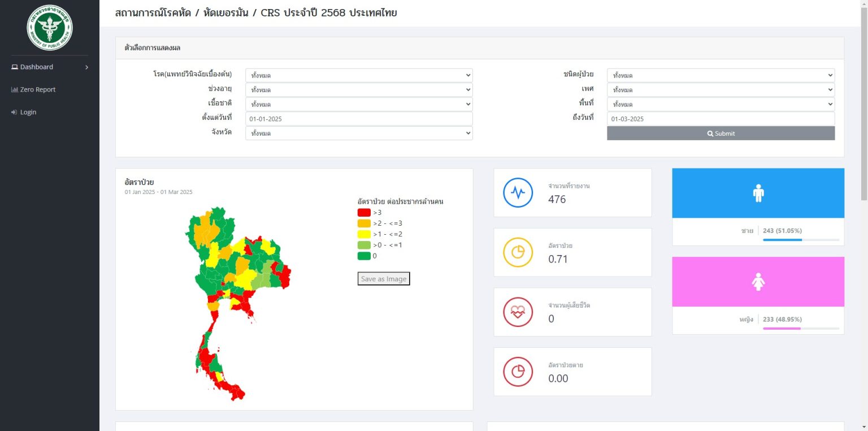The image size is (868, 431).
Task: Click the female figure icon on pink card
Action: [758, 281]
